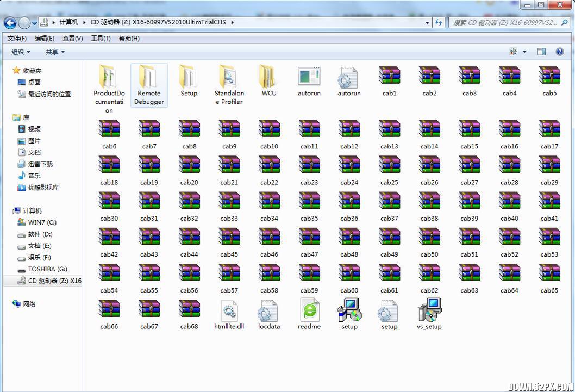Open the 编辑(E) menu
Screen dimensions: 575x392
coord(45,39)
